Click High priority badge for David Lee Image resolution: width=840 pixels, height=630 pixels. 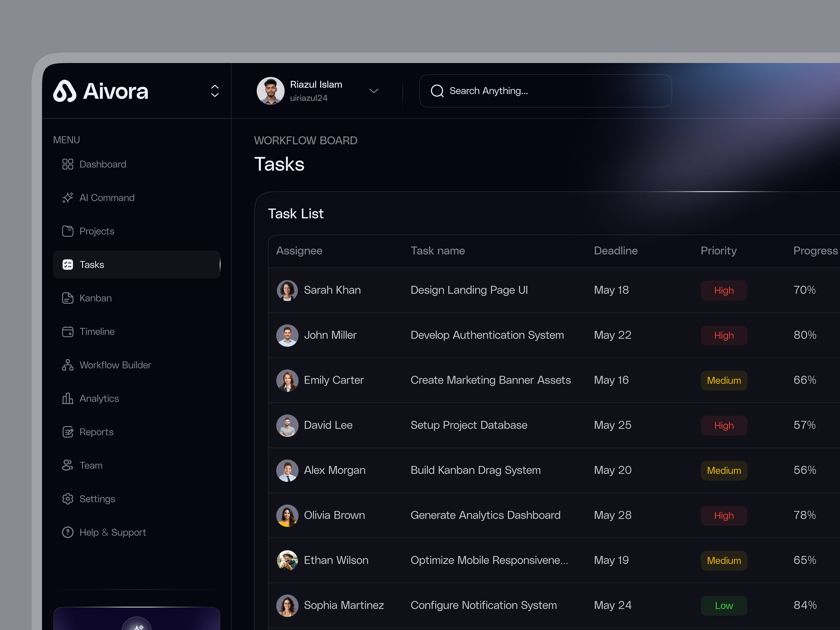point(724,425)
